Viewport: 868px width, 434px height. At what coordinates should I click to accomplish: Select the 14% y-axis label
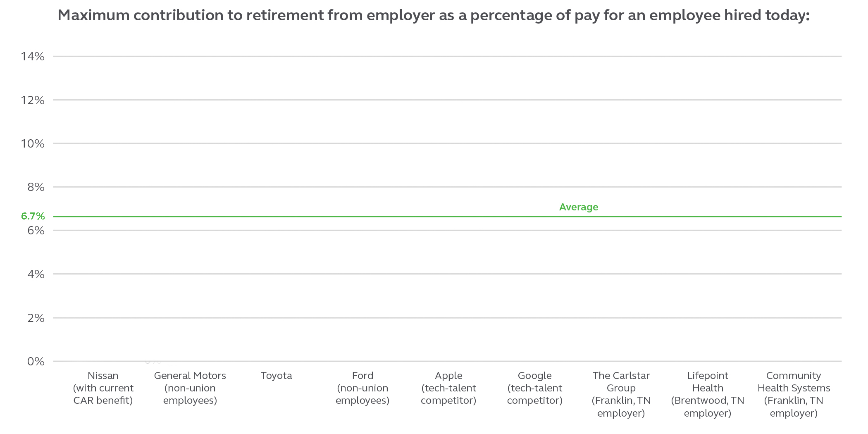point(33,56)
